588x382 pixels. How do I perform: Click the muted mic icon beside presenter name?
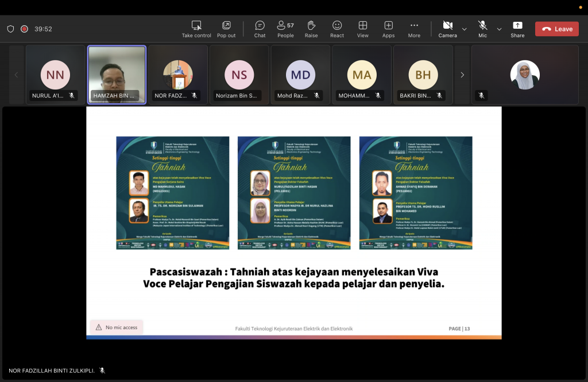tap(102, 371)
